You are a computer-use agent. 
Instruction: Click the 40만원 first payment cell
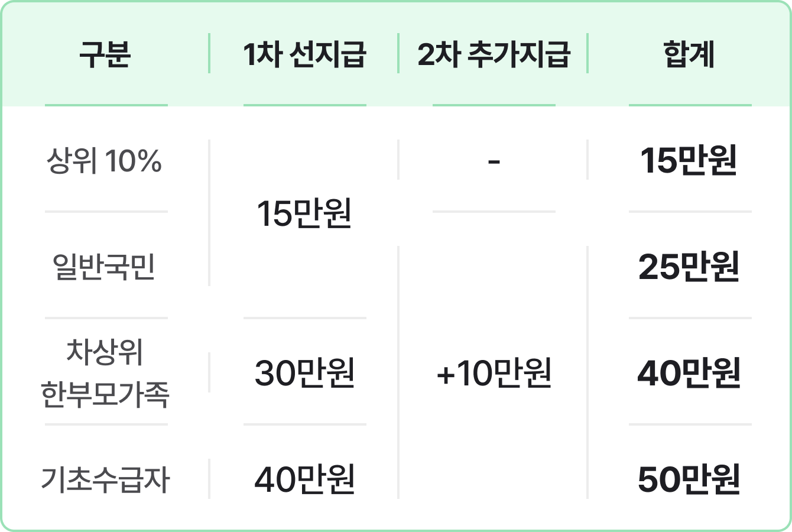click(x=304, y=479)
